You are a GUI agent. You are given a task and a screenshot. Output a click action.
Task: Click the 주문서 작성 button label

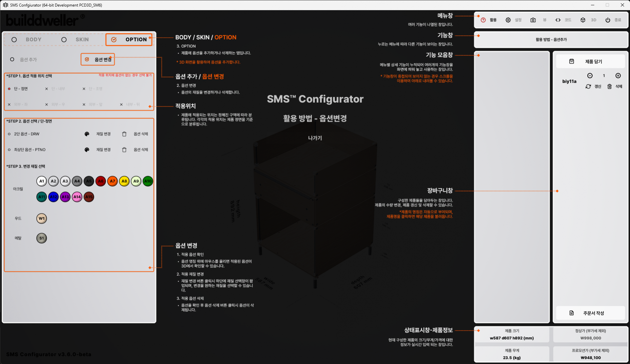594,313
